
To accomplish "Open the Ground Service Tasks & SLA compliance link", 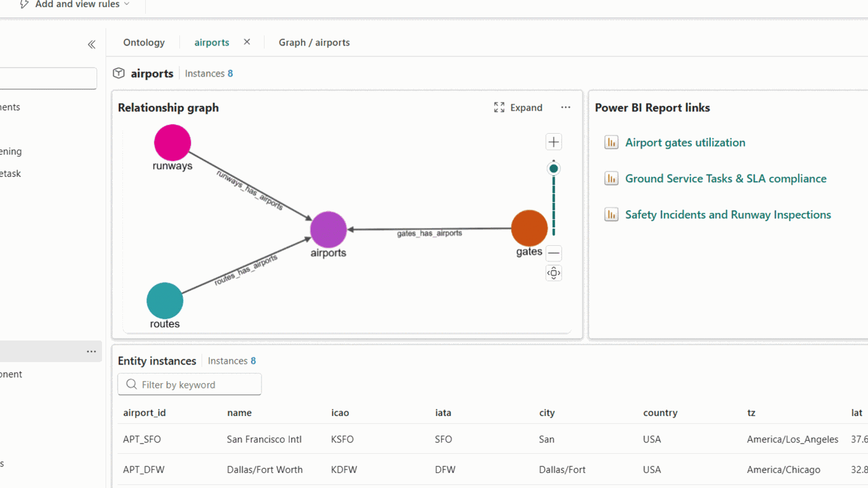I will (725, 178).
